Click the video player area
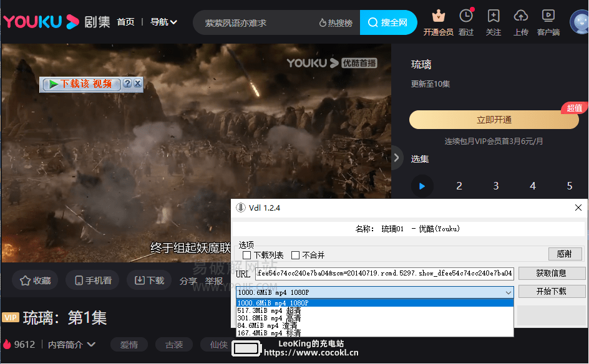This screenshot has height=364, width=589. pos(196,153)
